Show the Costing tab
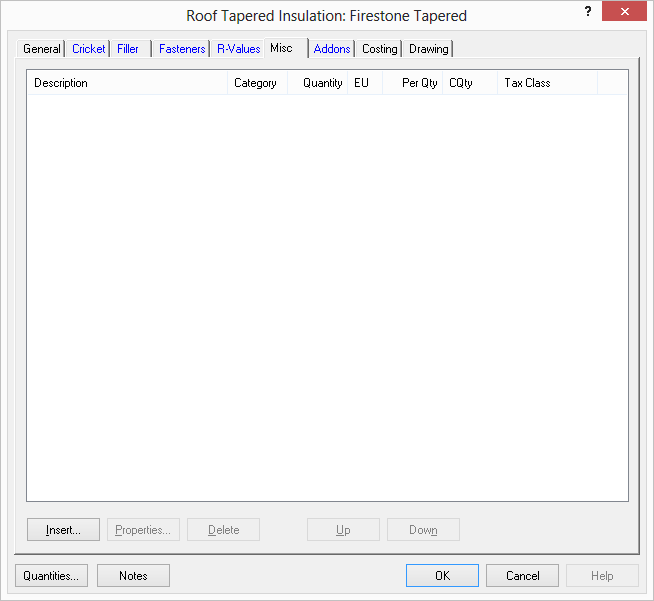 (x=379, y=49)
